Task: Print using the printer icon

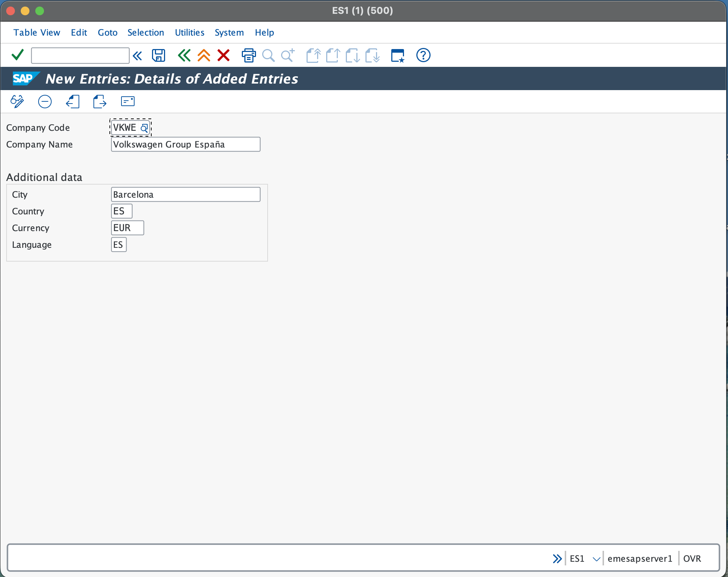Action: coord(249,56)
